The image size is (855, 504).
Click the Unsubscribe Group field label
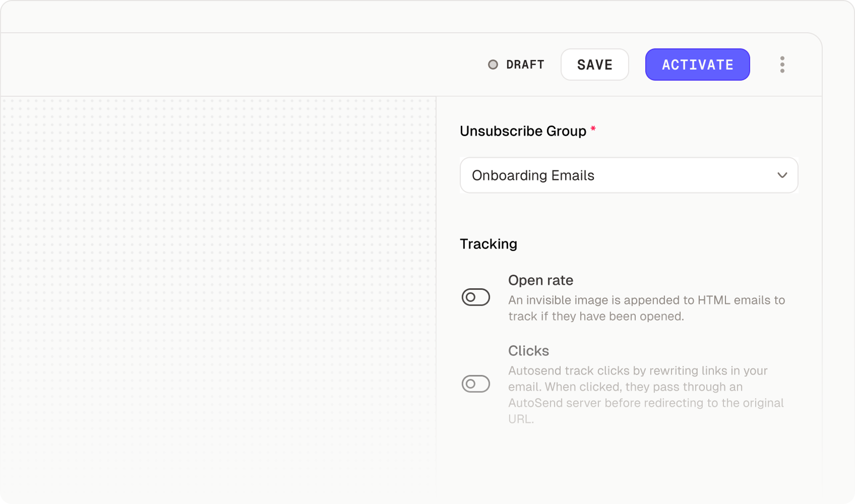click(523, 131)
